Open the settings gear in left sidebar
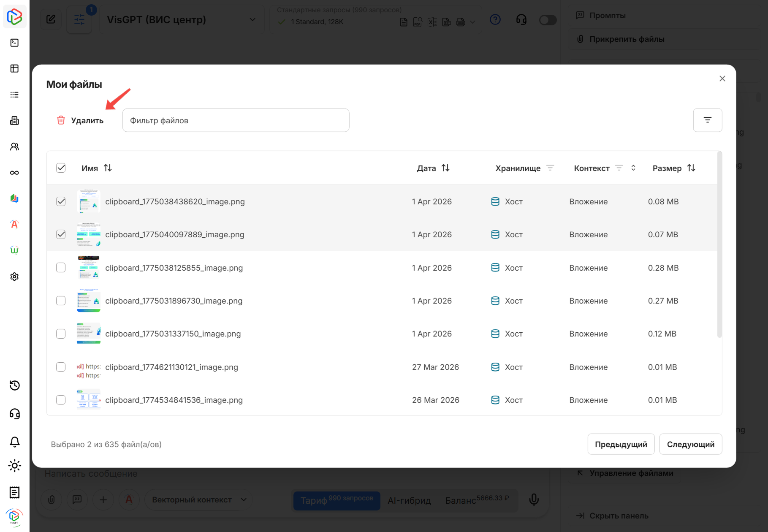 (15, 277)
